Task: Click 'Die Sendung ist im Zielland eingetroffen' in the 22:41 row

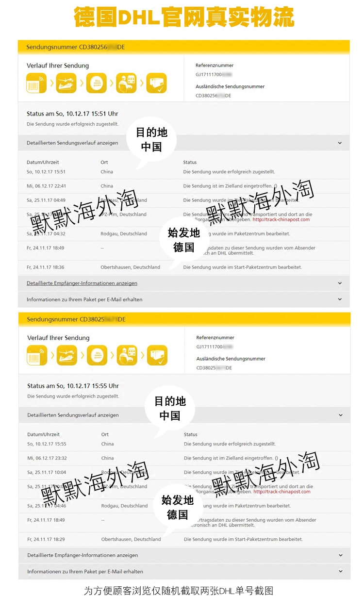Action: pos(230,186)
